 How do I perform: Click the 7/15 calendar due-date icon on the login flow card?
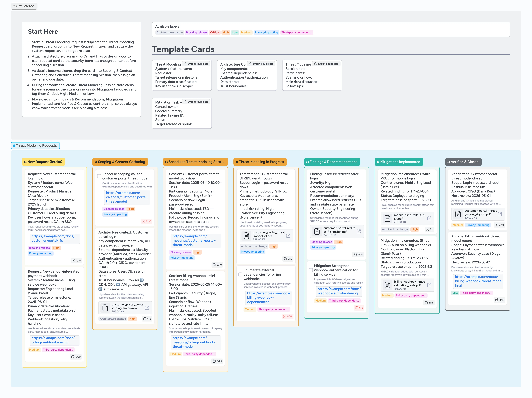74,260
